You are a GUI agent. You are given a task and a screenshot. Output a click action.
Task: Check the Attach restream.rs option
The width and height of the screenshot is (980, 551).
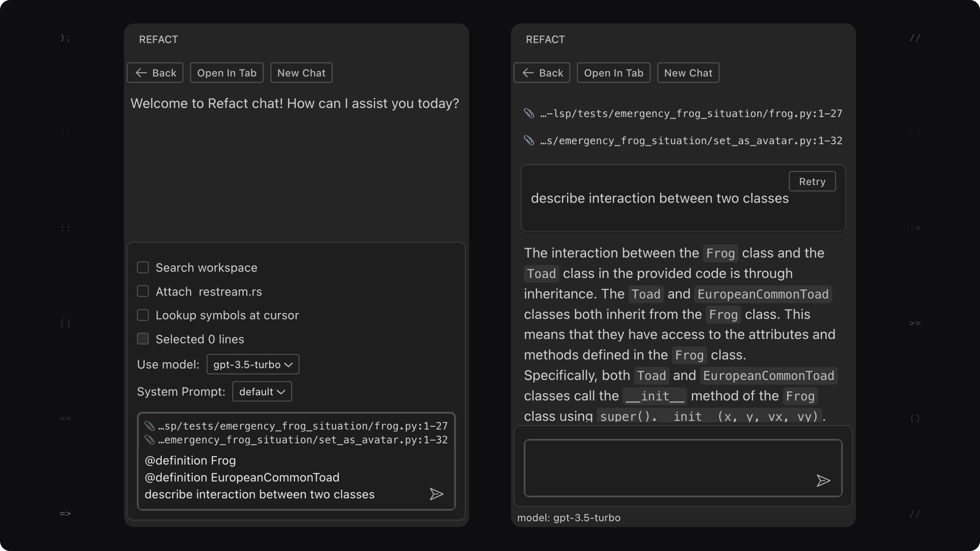pyautogui.click(x=143, y=291)
